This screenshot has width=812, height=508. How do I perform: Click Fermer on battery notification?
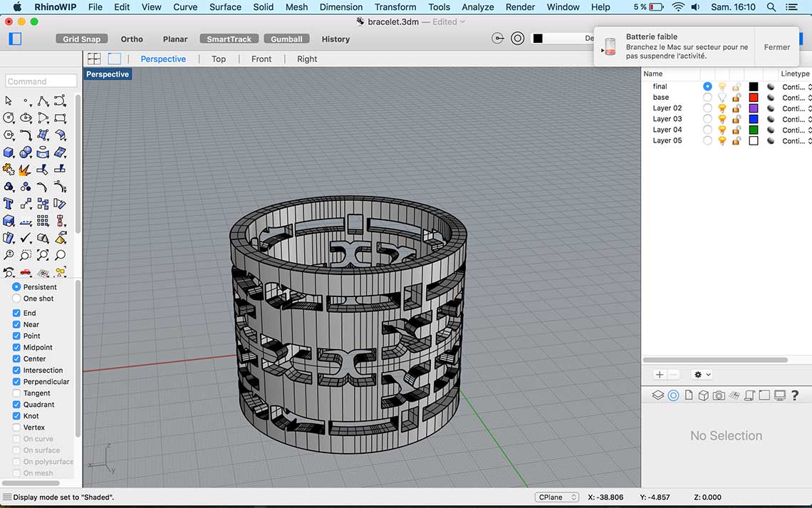[777, 47]
